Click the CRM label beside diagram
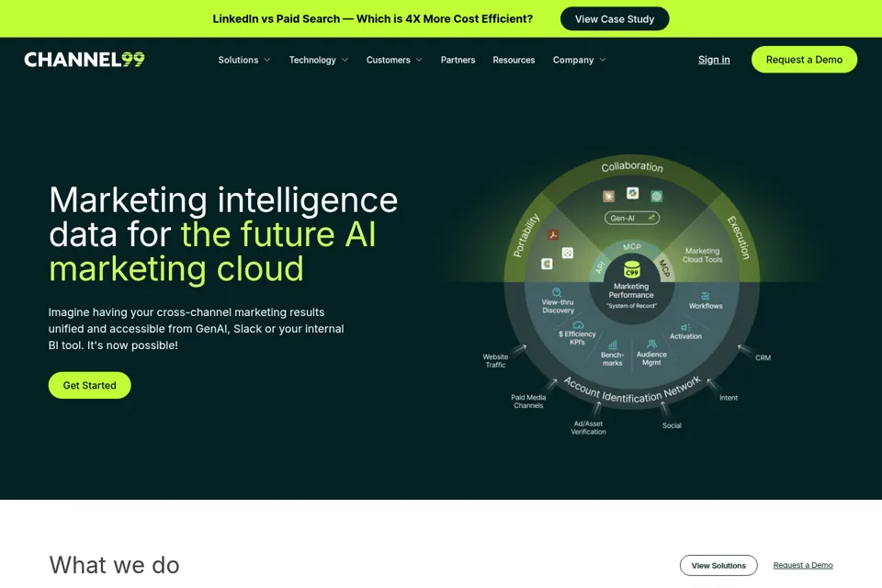The width and height of the screenshot is (882, 588). click(763, 358)
